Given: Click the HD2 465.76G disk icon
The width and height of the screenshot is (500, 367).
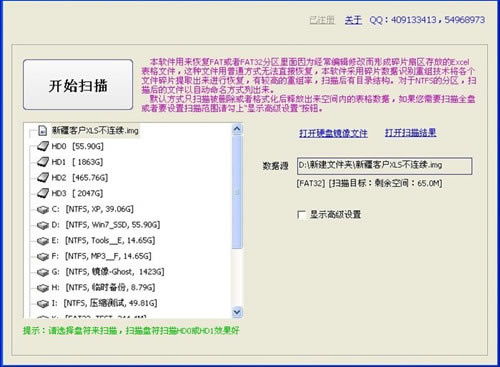Looking at the screenshot, I should (43, 178).
